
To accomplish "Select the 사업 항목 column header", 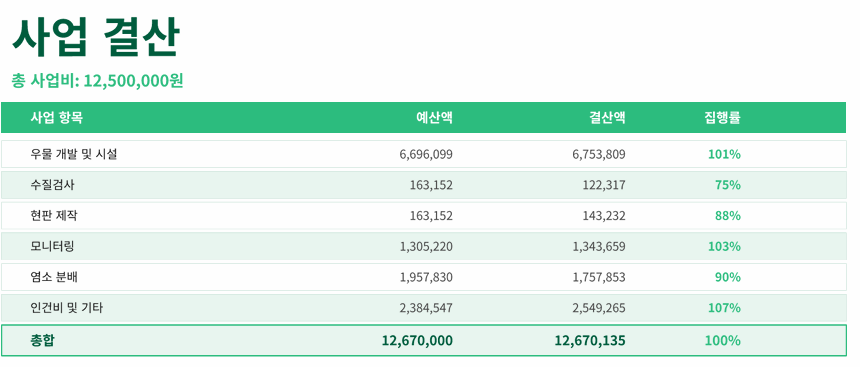I will click(57, 117).
